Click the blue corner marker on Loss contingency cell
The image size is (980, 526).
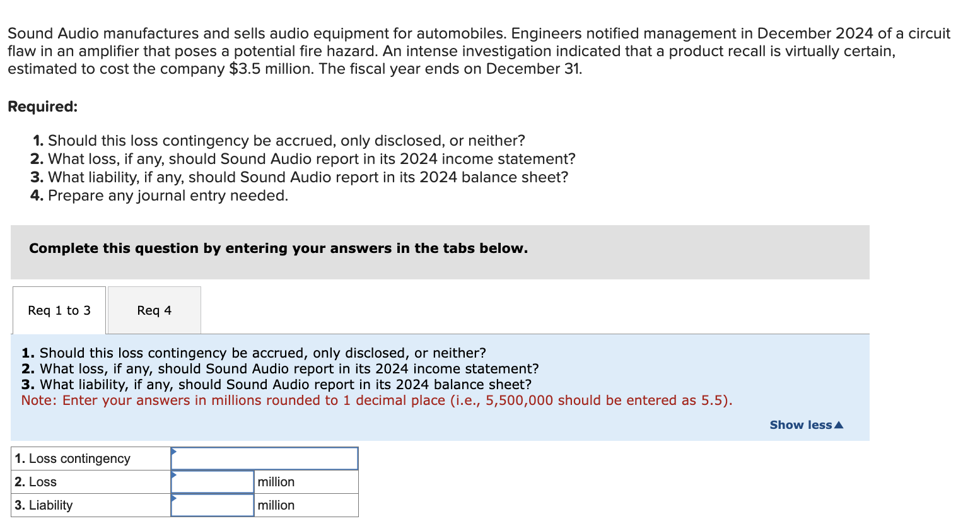pyautogui.click(x=174, y=452)
